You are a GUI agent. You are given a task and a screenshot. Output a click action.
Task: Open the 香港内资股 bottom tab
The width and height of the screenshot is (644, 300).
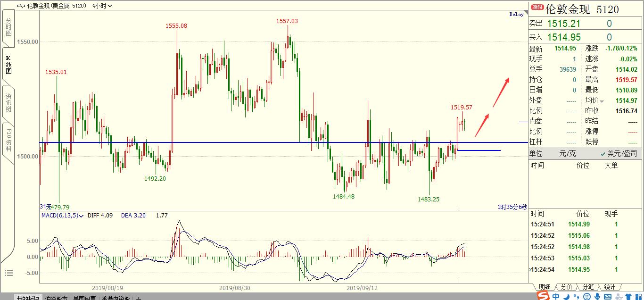click(x=115, y=298)
